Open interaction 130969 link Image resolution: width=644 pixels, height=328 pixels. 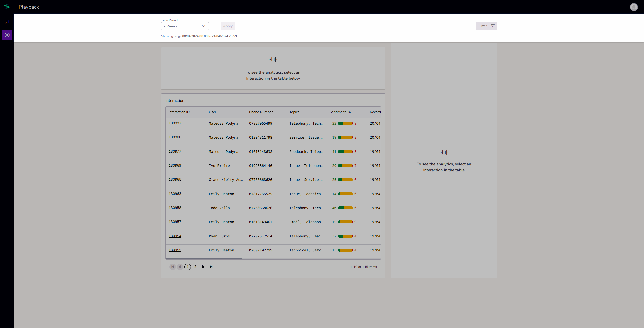pos(175,165)
